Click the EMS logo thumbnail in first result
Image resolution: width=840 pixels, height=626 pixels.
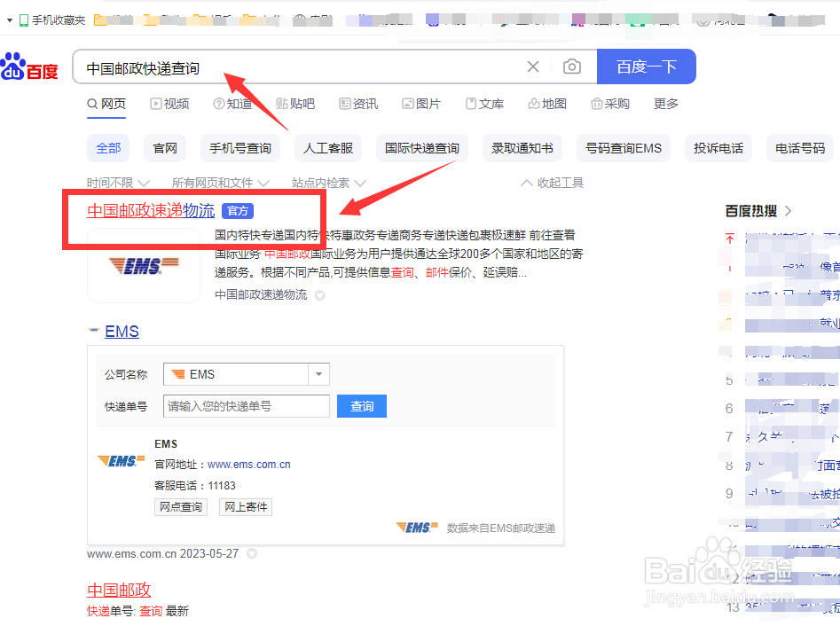pyautogui.click(x=144, y=266)
